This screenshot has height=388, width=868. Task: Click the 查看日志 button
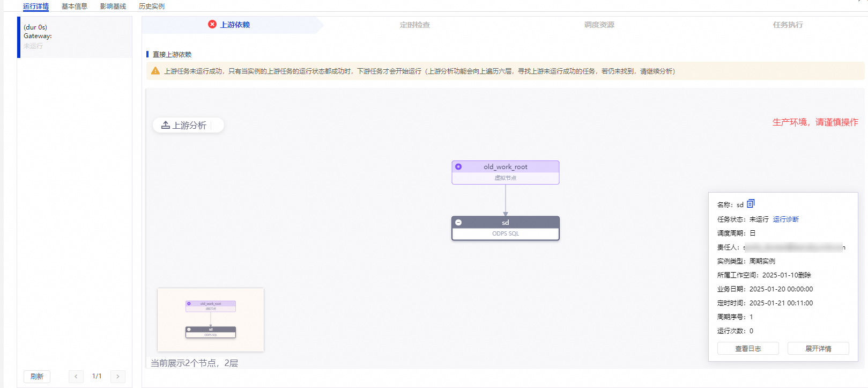[x=748, y=348]
